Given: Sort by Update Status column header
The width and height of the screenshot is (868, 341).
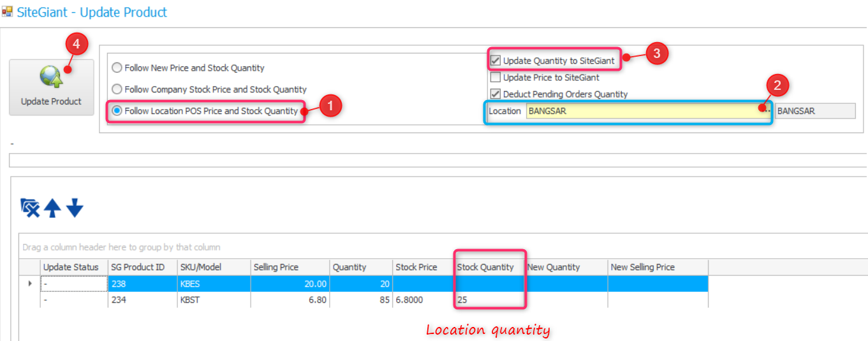Looking at the screenshot, I should coord(74,267).
